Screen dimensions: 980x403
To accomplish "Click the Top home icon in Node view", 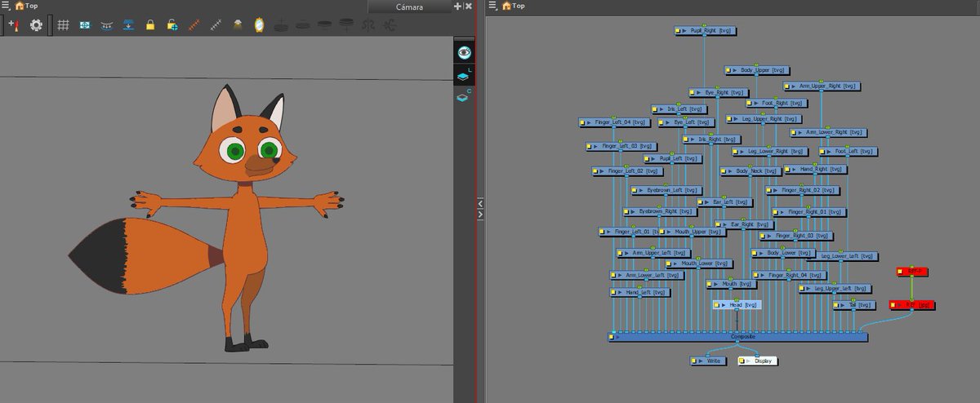I will 507,6.
